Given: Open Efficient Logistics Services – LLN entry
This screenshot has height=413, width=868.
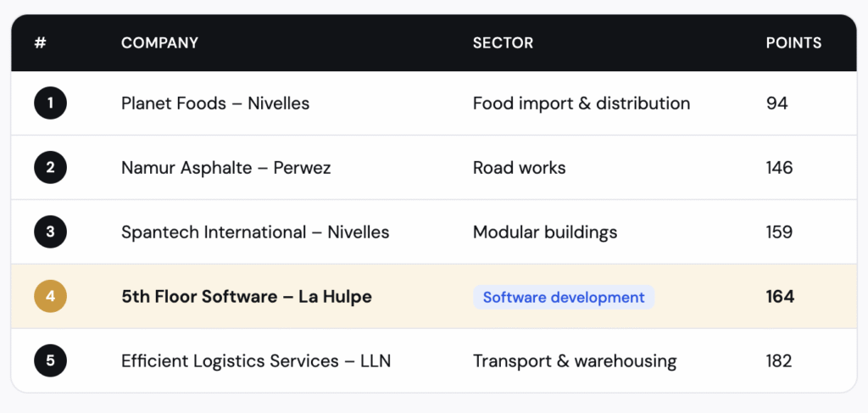Looking at the screenshot, I should [x=256, y=361].
